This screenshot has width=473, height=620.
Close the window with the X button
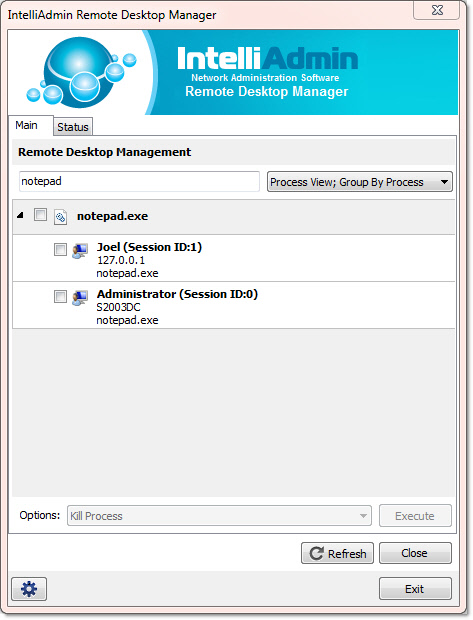point(437,10)
